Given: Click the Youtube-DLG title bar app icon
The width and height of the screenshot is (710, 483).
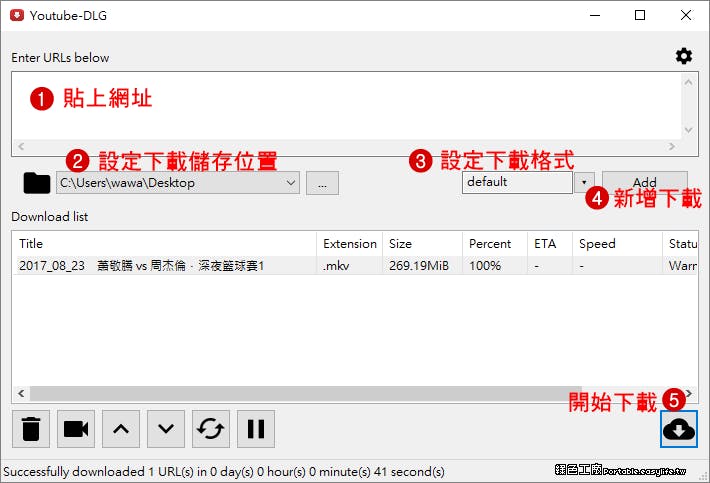Looking at the screenshot, I should pyautogui.click(x=17, y=15).
